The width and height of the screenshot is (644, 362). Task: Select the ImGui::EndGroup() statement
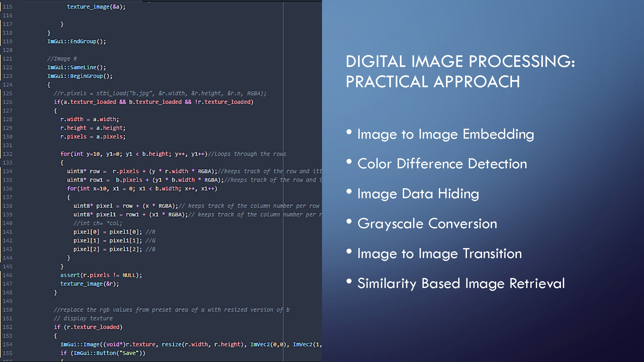pos(77,41)
